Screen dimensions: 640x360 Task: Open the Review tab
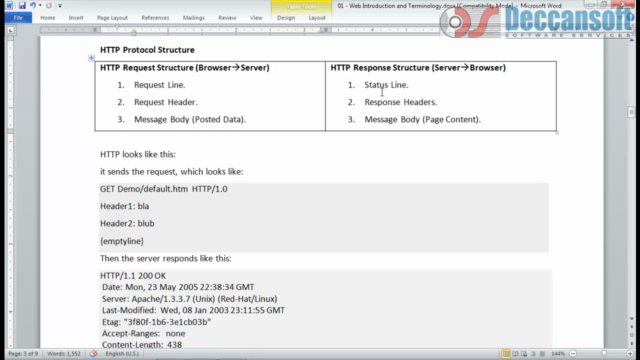point(227,18)
